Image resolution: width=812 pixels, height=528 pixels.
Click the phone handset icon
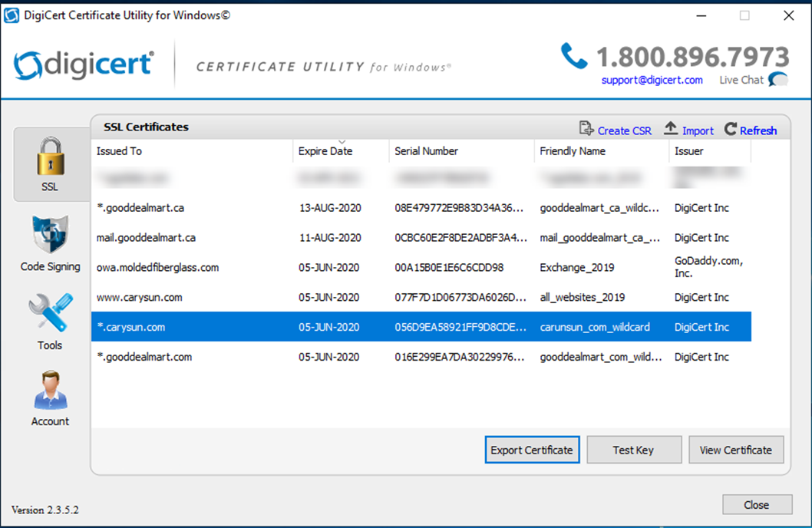(574, 55)
